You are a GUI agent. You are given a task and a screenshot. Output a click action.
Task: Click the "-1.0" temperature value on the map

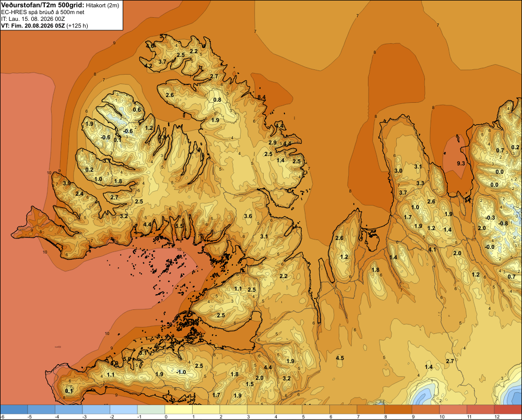click(181, 372)
